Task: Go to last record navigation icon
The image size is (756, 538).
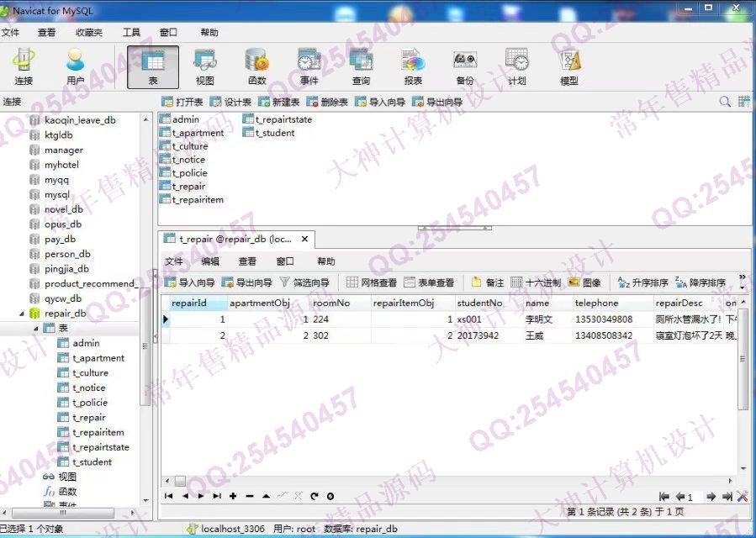Action: (217, 496)
